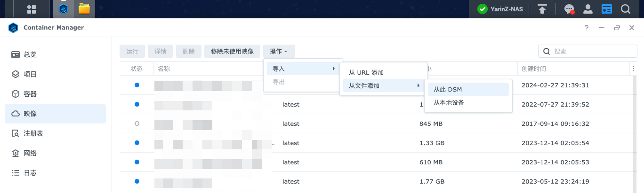Click the help question mark icon
This screenshot has height=193, width=644.
[587, 28]
